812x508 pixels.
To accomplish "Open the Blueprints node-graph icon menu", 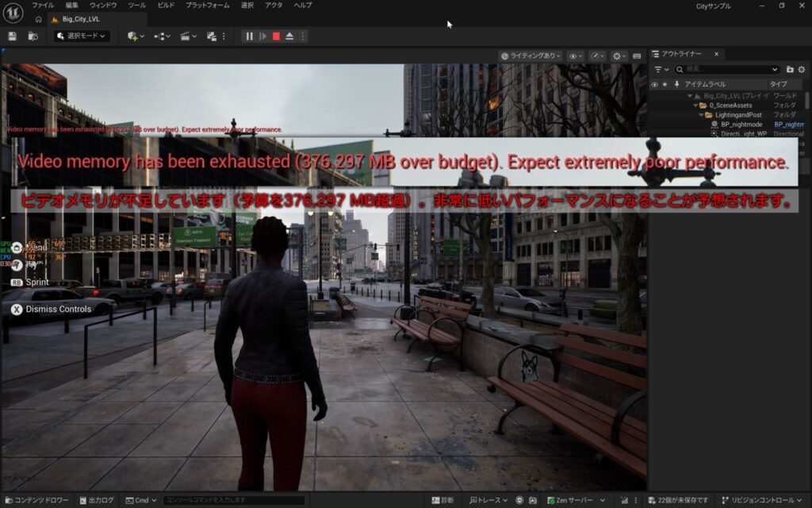I will pyautogui.click(x=162, y=37).
